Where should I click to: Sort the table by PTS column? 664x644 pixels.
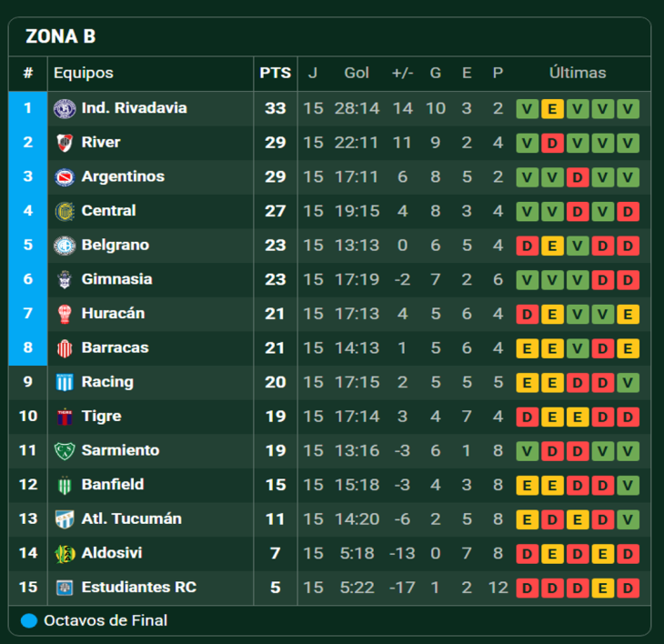(x=275, y=74)
